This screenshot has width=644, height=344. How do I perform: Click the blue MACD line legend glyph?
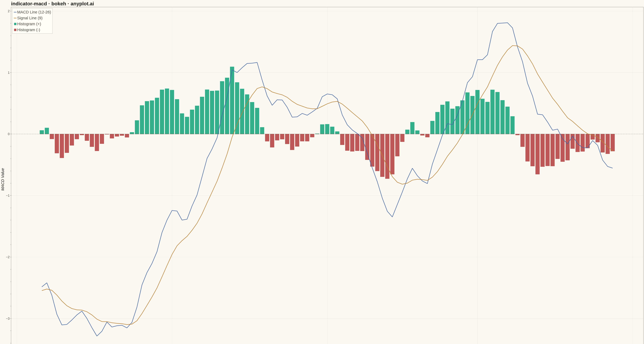pos(15,12)
